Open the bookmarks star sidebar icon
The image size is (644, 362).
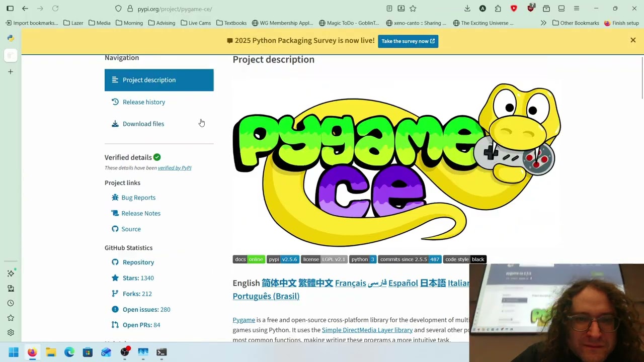(x=11, y=318)
